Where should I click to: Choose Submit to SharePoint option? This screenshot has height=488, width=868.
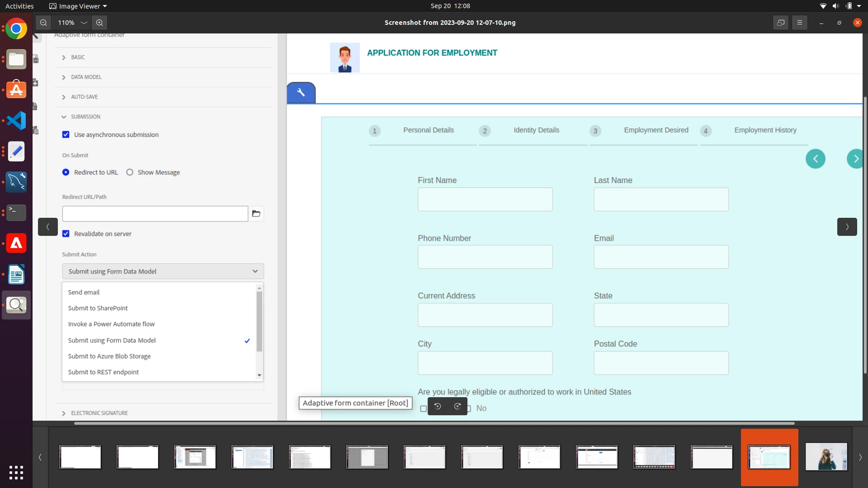(98, 308)
